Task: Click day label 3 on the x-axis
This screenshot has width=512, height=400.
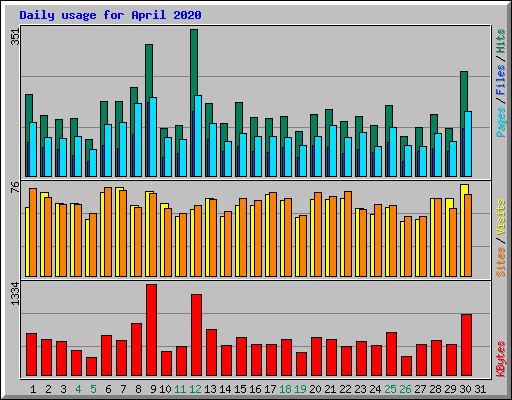Action: pyautogui.click(x=63, y=389)
